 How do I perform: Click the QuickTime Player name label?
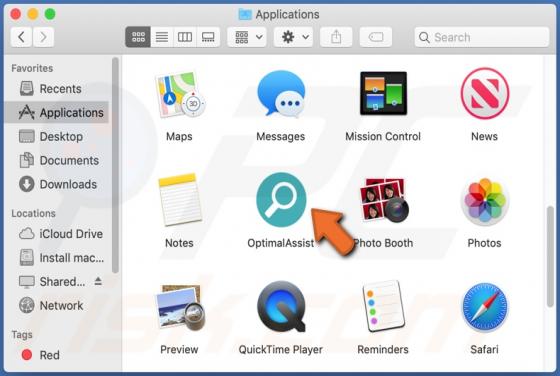pos(281,350)
